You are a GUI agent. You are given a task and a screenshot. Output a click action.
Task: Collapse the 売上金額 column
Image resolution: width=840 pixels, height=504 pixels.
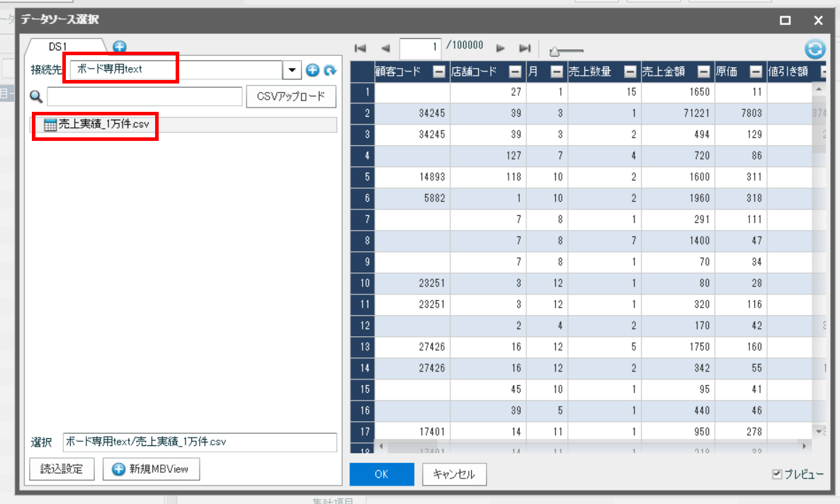[703, 71]
